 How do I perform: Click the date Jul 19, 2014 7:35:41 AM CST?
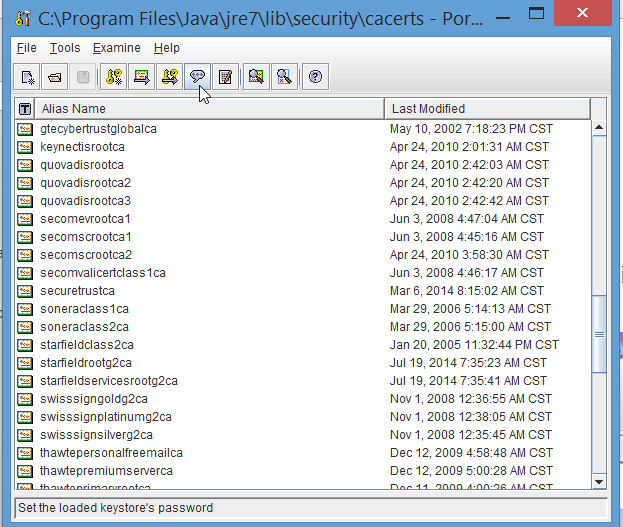point(468,381)
